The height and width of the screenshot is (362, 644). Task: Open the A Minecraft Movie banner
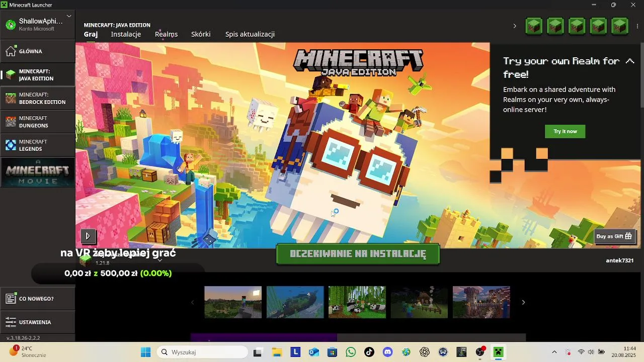point(38,172)
